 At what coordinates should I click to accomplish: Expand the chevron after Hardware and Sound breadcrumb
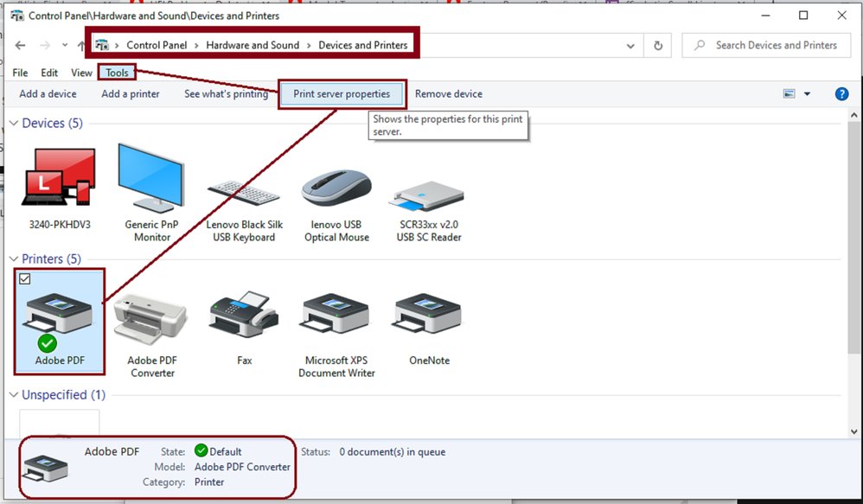[309, 46]
